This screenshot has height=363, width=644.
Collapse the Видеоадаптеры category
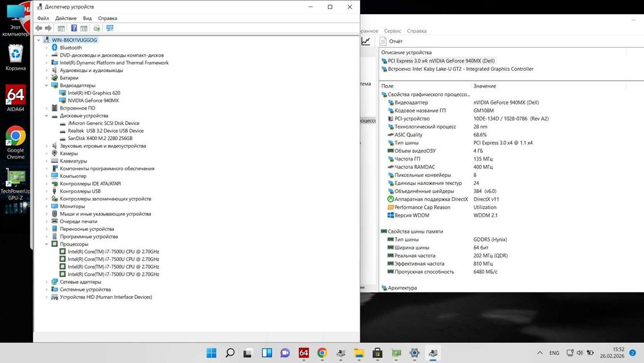click(46, 86)
